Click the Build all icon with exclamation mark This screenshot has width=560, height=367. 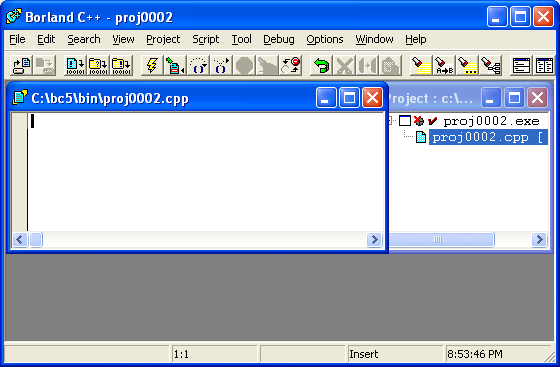pyautogui.click(x=121, y=65)
